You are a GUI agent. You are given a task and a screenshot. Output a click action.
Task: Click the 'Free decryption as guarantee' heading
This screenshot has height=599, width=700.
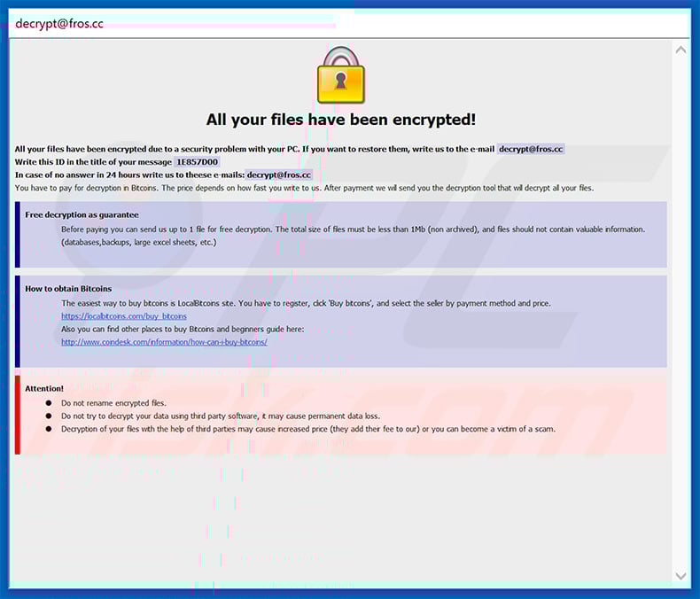[82, 214]
